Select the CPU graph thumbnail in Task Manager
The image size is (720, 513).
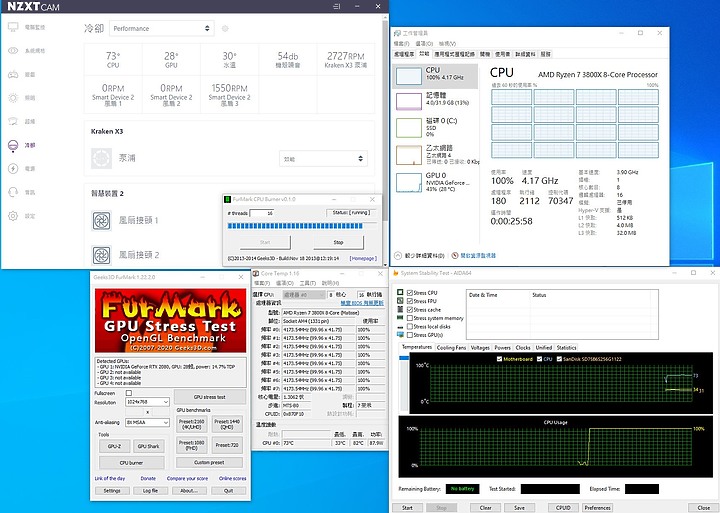tap(409, 76)
